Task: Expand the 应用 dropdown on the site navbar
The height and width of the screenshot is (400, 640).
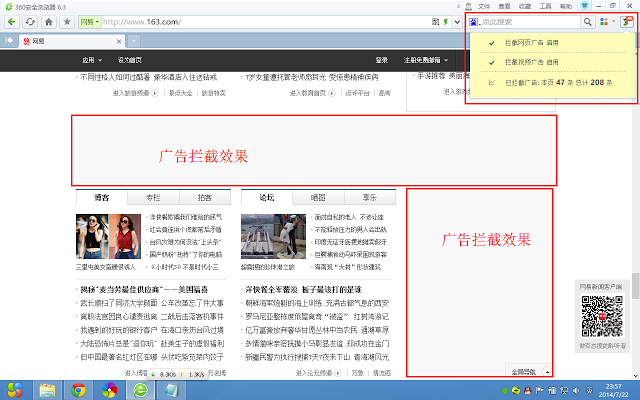Action: 92,59
